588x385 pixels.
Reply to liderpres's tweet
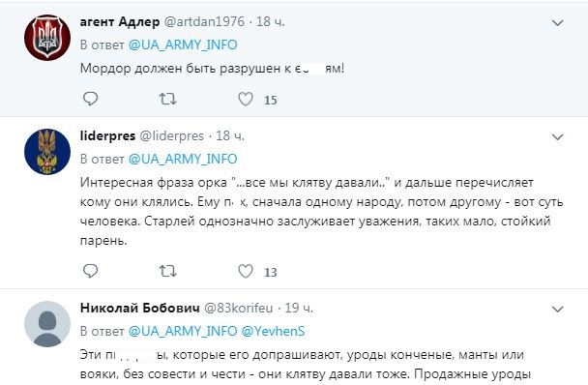click(90, 271)
